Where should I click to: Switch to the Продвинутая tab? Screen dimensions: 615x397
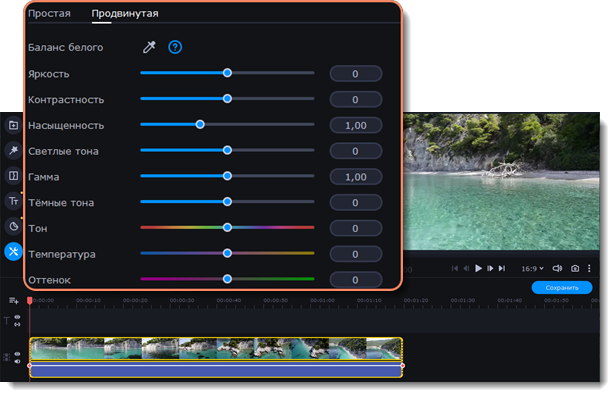point(125,13)
